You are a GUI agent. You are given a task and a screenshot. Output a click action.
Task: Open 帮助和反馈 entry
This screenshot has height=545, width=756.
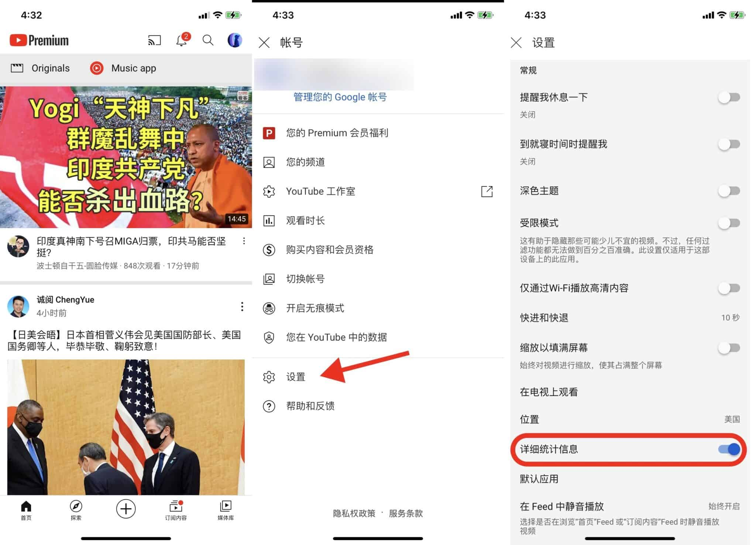[x=378, y=406]
